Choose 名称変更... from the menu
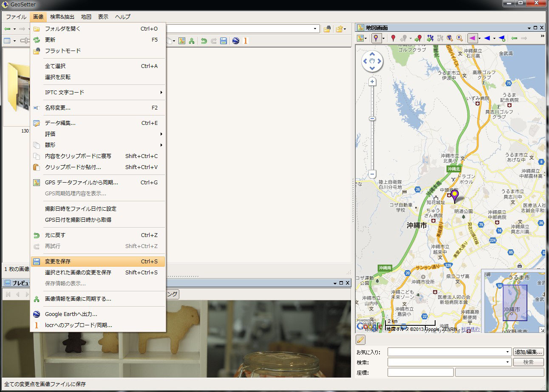This screenshot has width=549, height=392. 98,108
